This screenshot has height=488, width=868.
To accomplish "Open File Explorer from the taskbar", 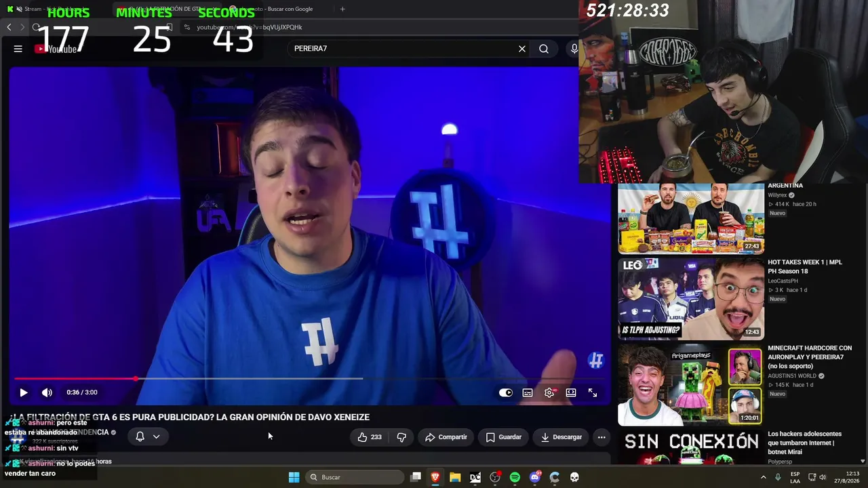I will coord(455,477).
